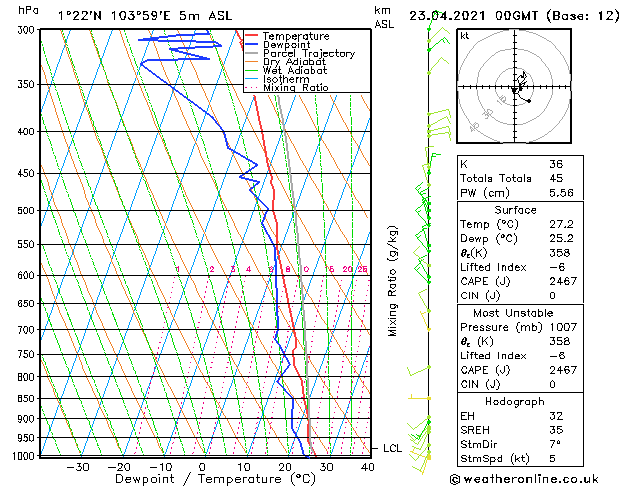Click the surface Temp (°C) value 27.2

click(x=561, y=224)
